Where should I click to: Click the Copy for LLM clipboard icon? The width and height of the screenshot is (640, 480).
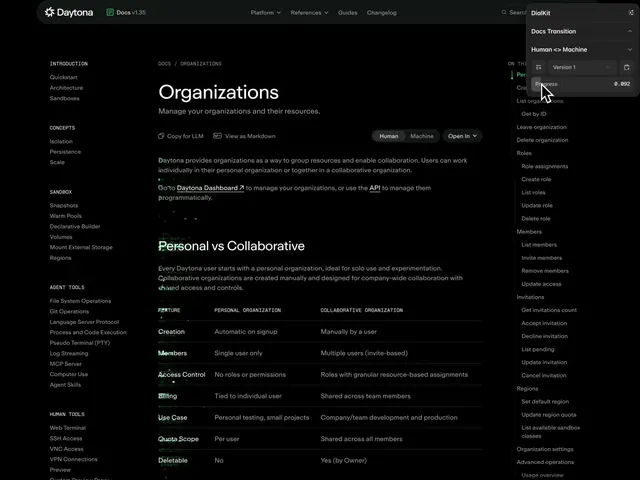tap(161, 136)
